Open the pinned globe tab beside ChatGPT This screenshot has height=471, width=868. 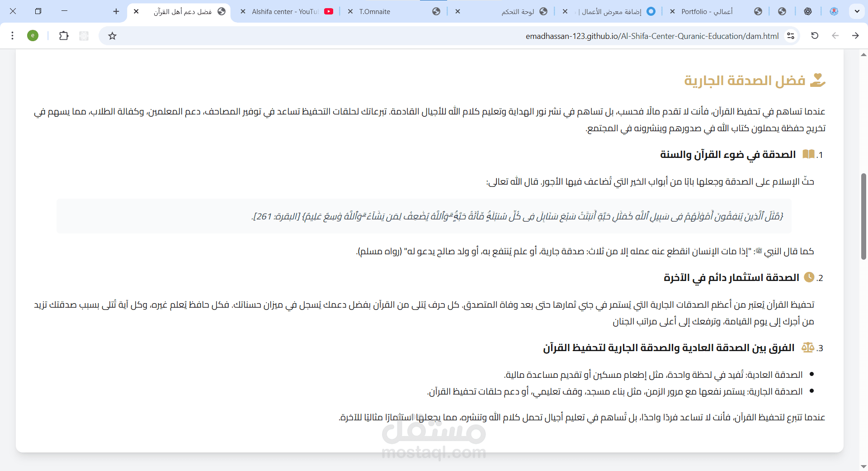782,11
